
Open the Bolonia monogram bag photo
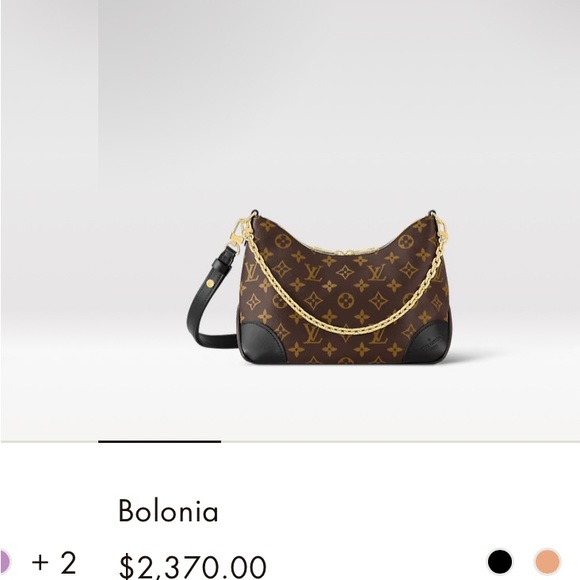pos(319,288)
